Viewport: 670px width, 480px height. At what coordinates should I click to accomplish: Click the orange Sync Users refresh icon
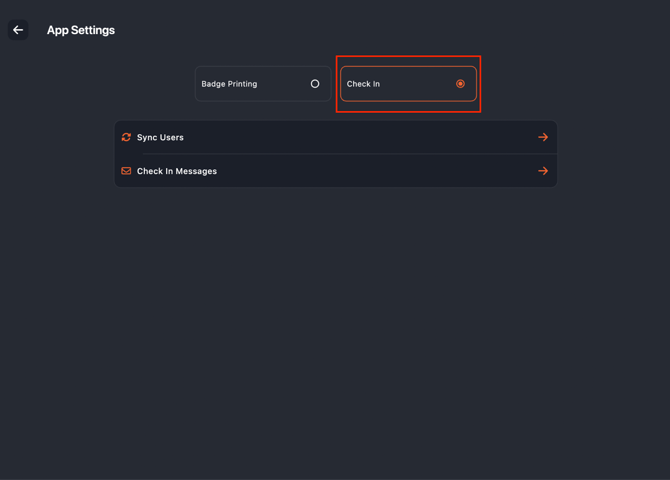126,137
